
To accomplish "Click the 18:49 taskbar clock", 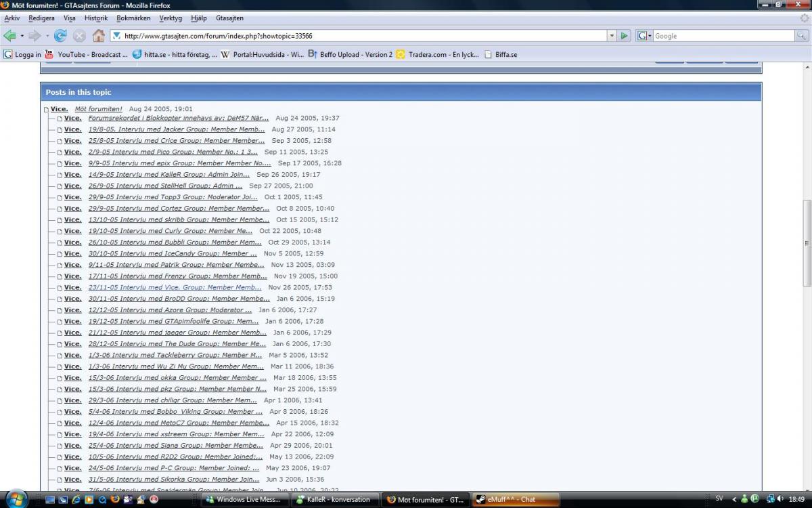I will tap(796, 499).
